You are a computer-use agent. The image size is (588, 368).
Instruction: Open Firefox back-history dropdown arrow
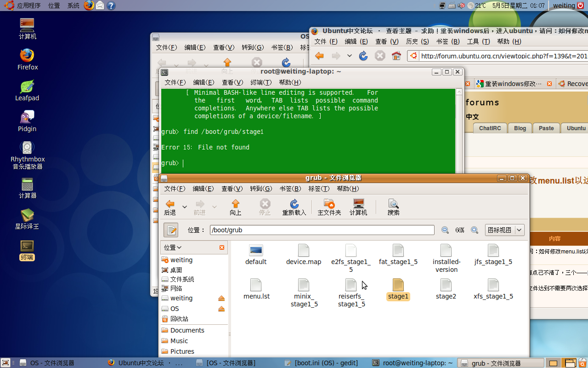click(350, 56)
